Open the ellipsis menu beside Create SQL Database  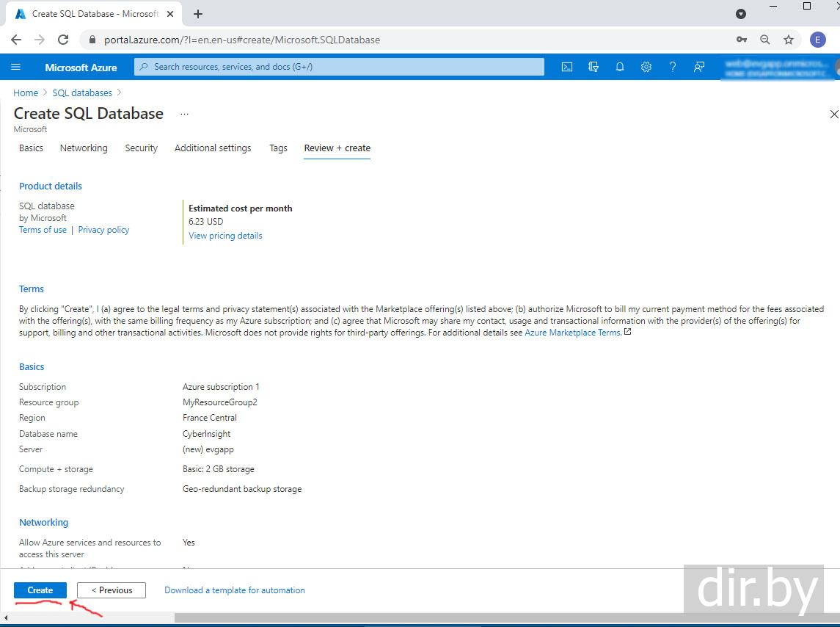pos(184,114)
